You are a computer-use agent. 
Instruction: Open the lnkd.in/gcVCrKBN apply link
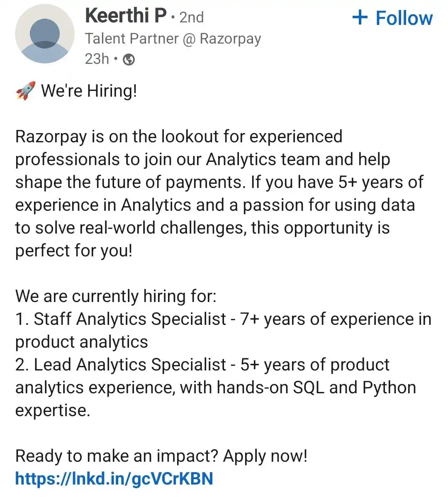[x=114, y=479]
